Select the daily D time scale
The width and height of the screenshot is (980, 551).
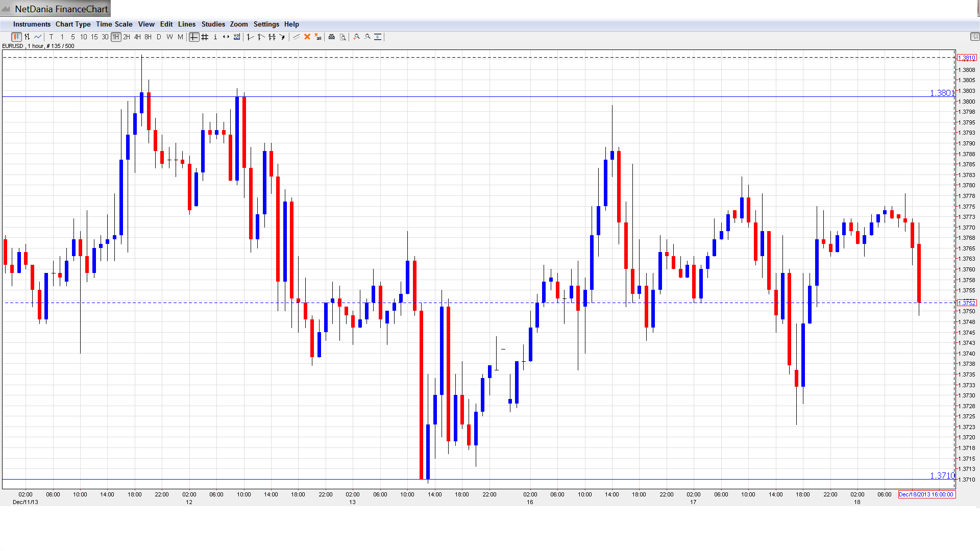pyautogui.click(x=159, y=37)
